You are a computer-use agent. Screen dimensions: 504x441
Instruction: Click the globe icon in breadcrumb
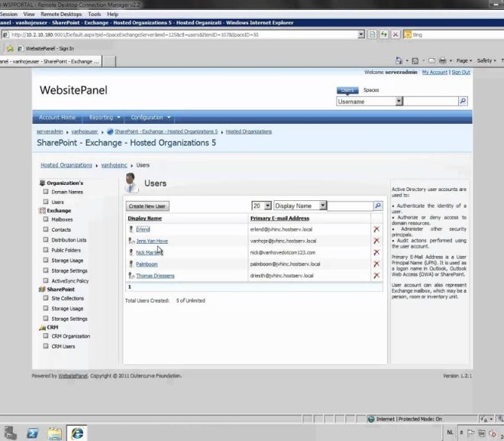pyautogui.click(x=110, y=131)
